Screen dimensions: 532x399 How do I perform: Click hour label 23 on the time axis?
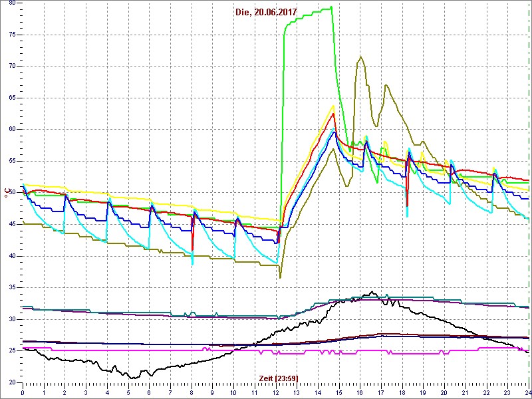pyautogui.click(x=508, y=393)
